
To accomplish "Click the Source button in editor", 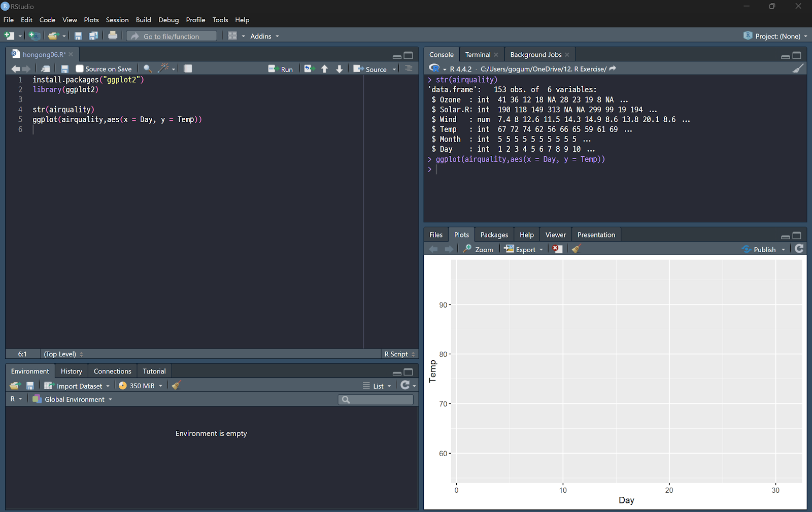I will 370,69.
